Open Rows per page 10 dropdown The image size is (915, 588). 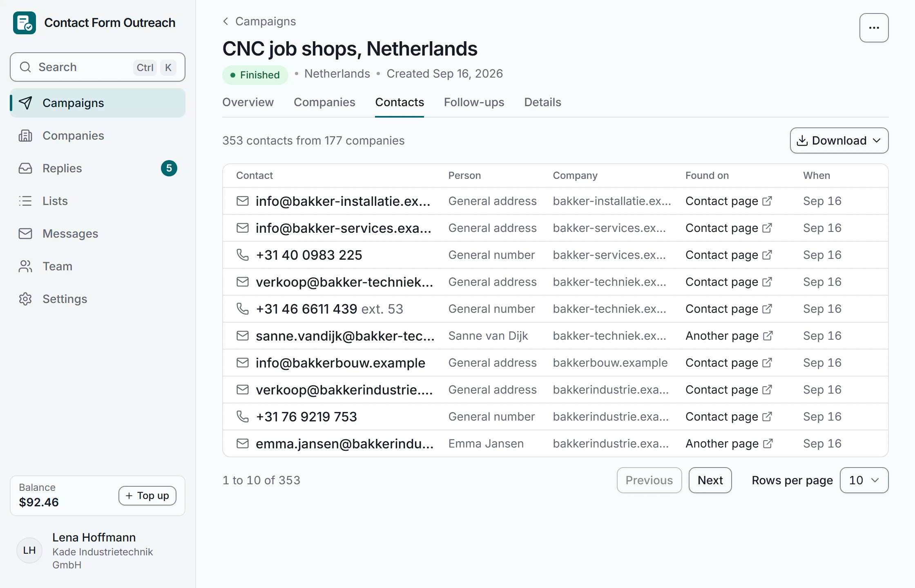[864, 480]
